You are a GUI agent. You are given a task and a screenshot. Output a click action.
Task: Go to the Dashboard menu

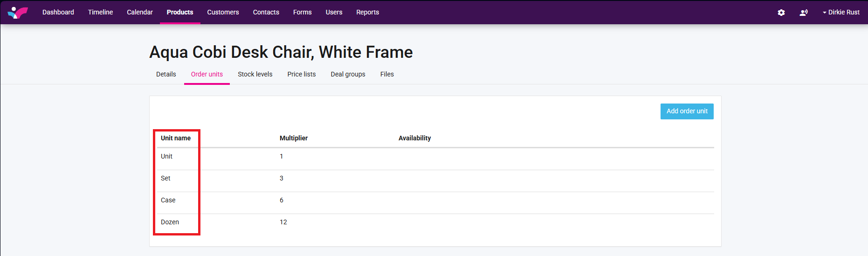click(58, 13)
